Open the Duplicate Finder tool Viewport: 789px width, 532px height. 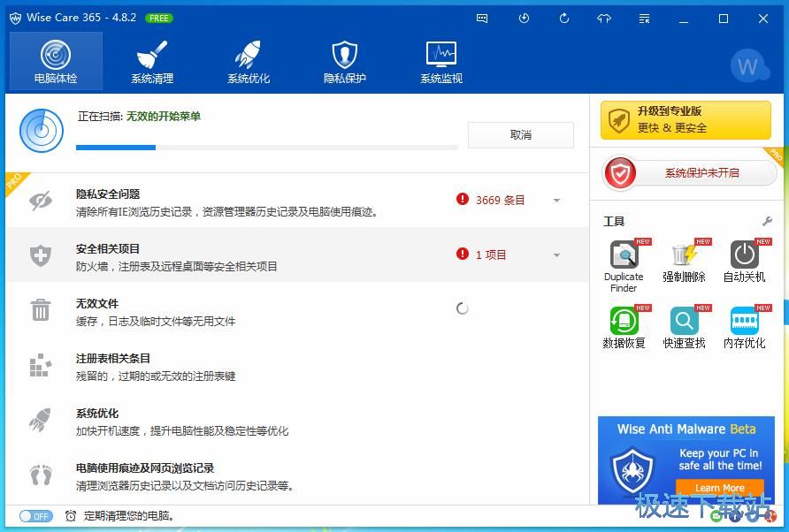pos(624,266)
